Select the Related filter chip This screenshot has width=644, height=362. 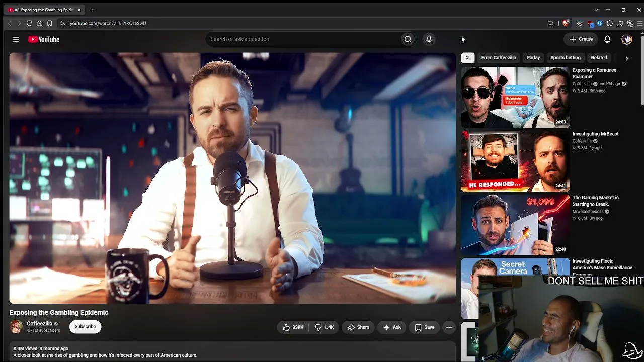point(599,58)
